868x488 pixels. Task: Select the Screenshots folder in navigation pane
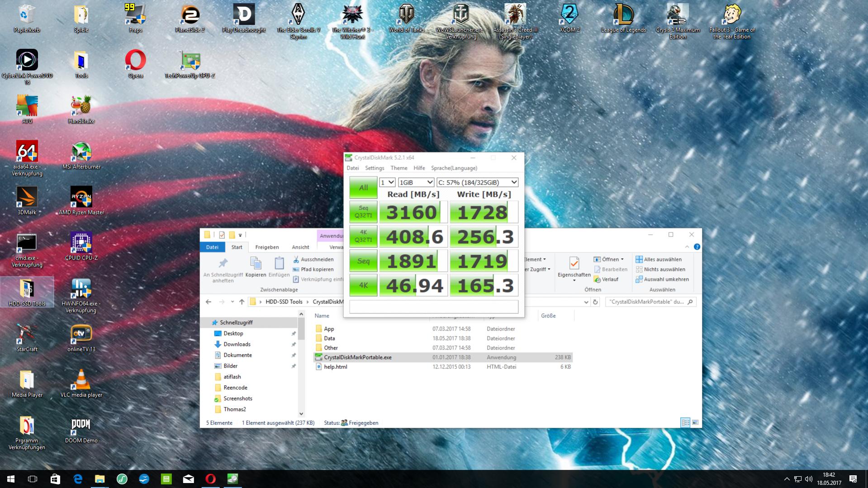click(x=238, y=398)
